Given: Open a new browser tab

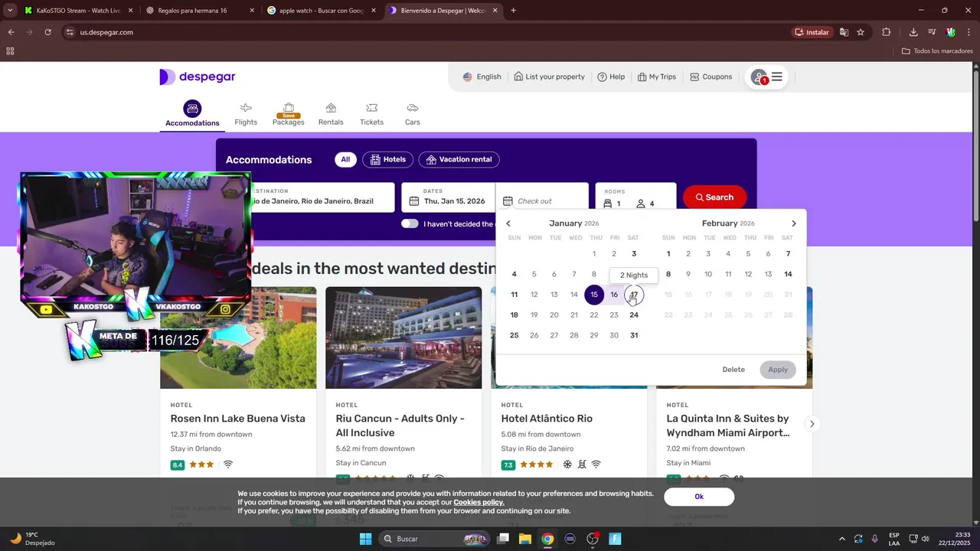Looking at the screenshot, I should (513, 11).
